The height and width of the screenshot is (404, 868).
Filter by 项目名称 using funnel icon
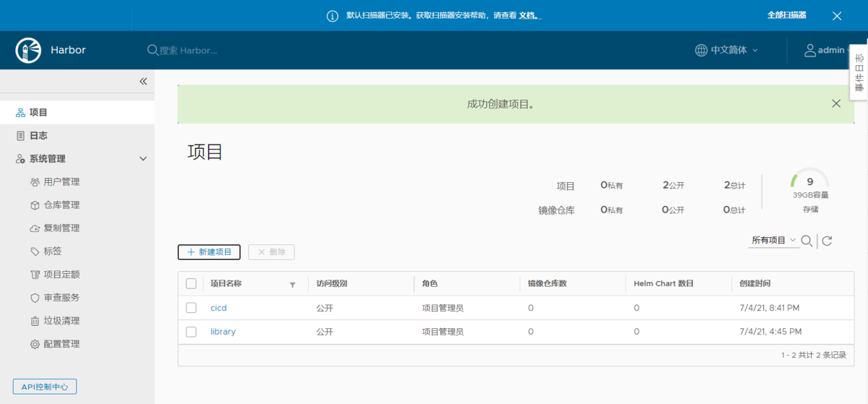click(292, 285)
